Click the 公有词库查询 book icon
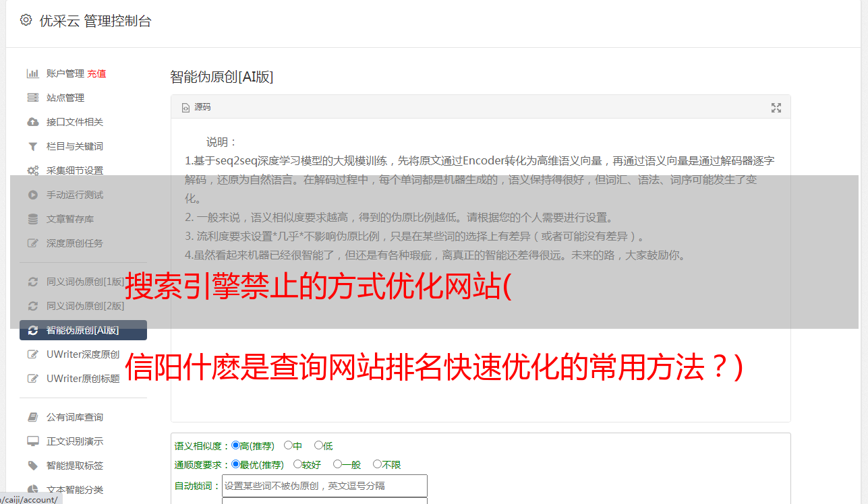The height and width of the screenshot is (504, 868). pyautogui.click(x=32, y=417)
